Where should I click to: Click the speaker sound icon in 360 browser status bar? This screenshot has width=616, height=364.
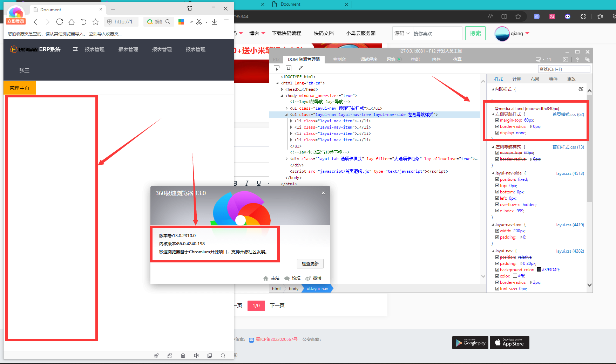[x=196, y=356]
